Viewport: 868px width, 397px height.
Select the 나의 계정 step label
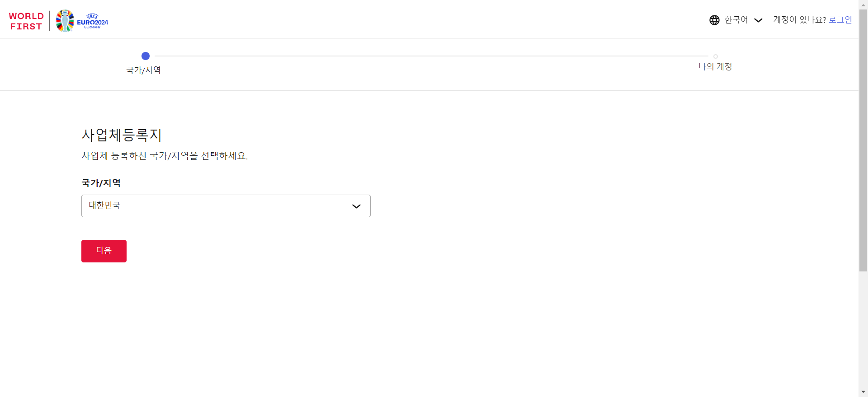coord(715,67)
